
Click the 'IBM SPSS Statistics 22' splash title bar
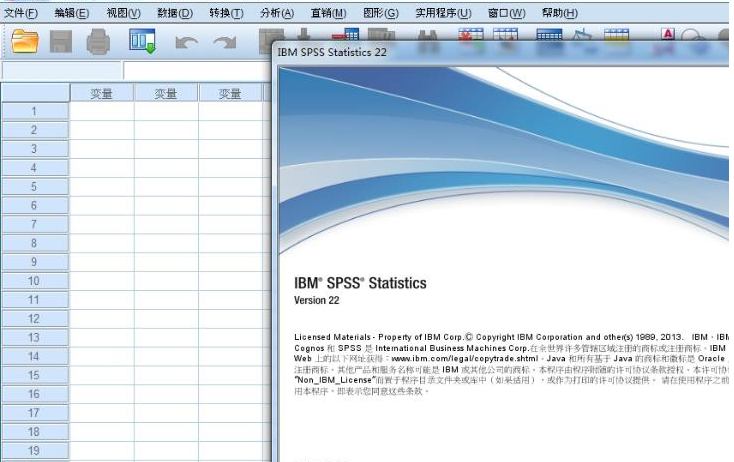click(x=501, y=52)
